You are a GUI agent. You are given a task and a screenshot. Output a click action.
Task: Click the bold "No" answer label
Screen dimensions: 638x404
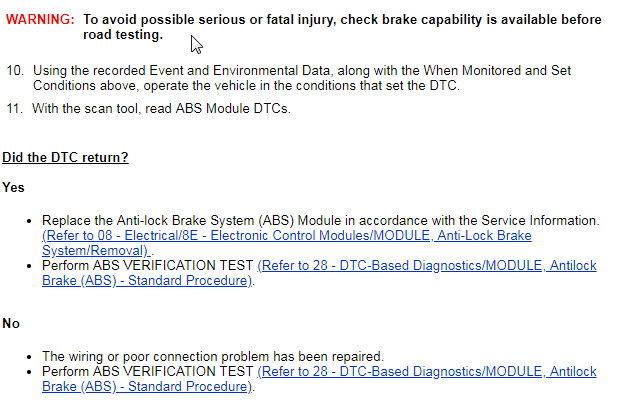(x=11, y=324)
